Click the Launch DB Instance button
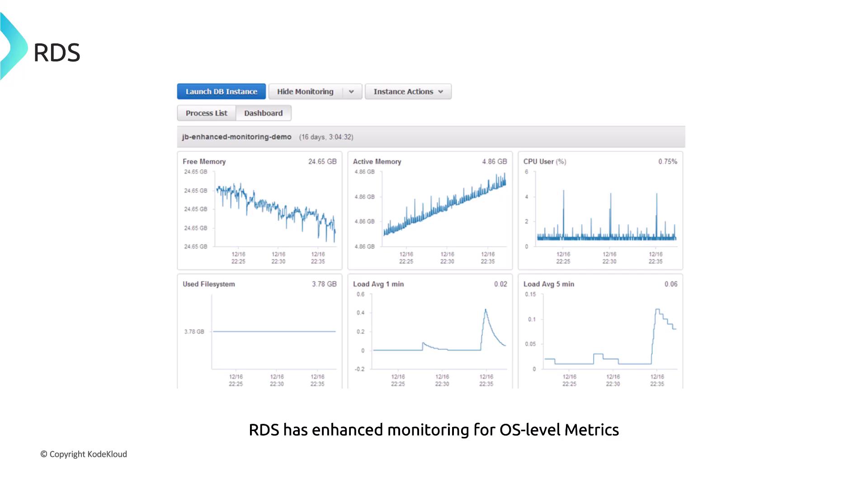The width and height of the screenshot is (868, 488). pos(221,92)
